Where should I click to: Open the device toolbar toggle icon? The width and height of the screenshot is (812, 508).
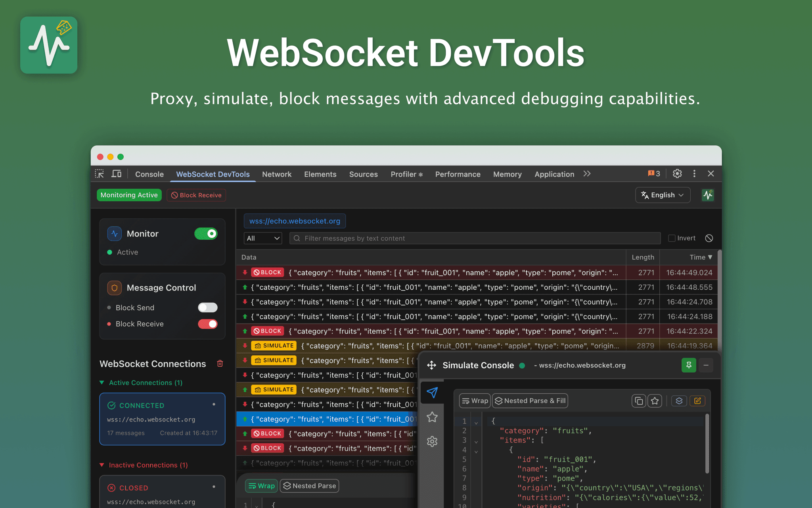116,174
